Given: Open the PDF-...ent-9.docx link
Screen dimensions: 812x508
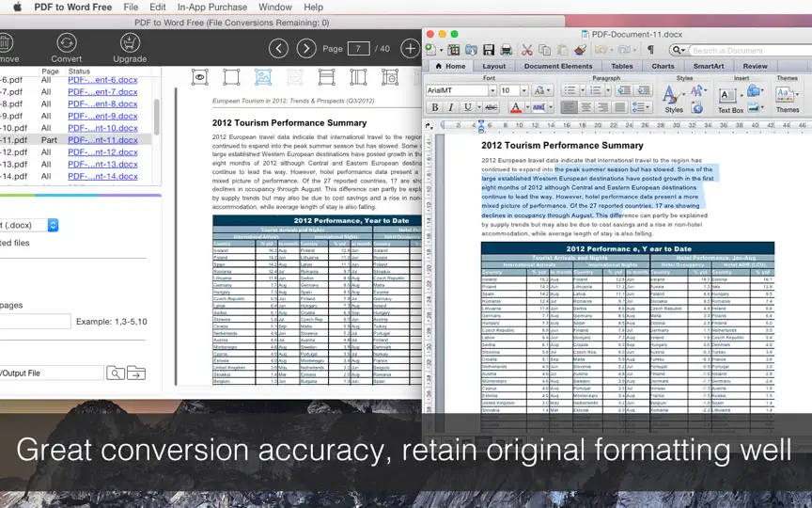Looking at the screenshot, I should pyautogui.click(x=102, y=116).
